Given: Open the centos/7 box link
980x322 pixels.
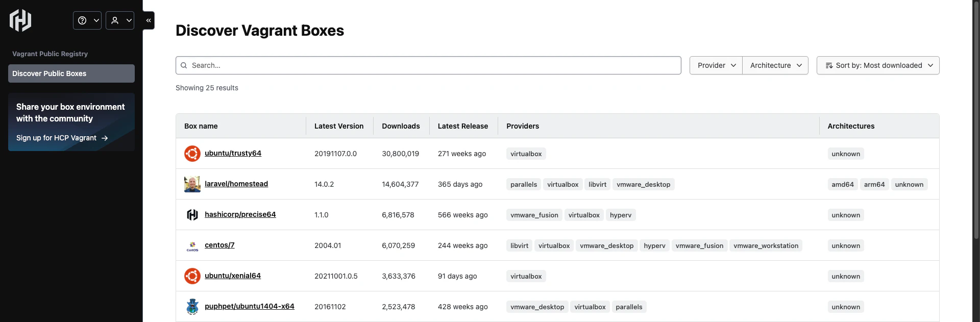Looking at the screenshot, I should tap(219, 245).
